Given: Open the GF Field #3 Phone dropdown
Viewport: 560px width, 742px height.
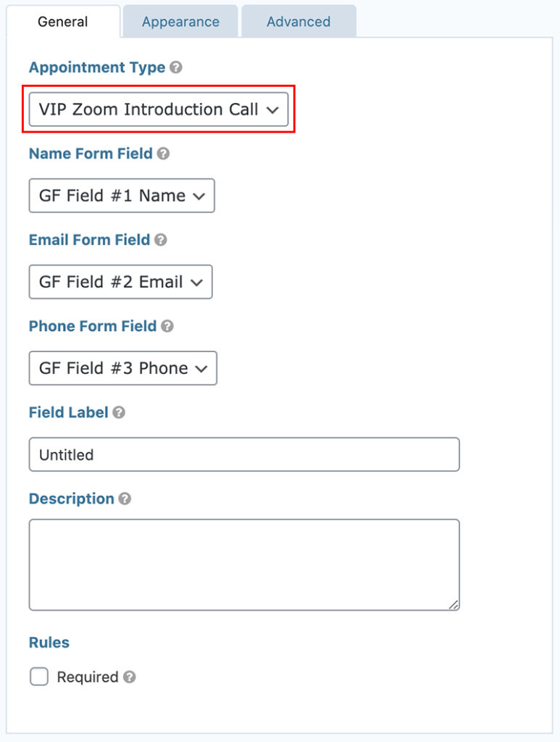Looking at the screenshot, I should pos(122,368).
